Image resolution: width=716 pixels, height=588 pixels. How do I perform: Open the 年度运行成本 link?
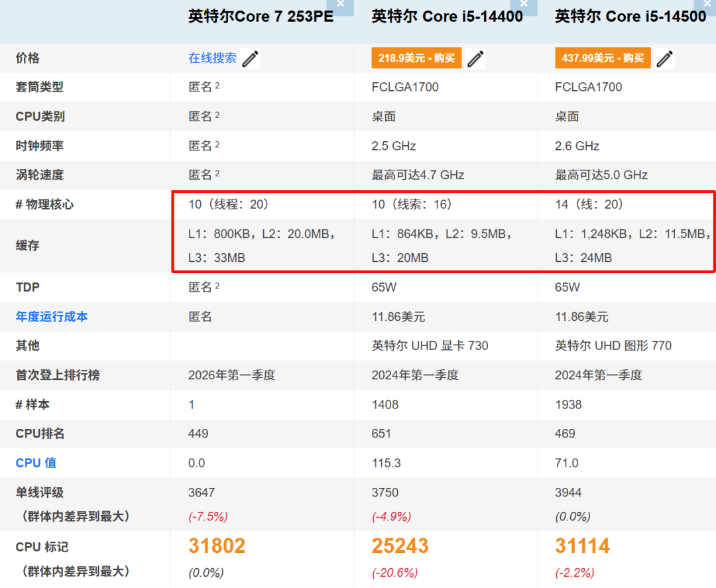(51, 317)
